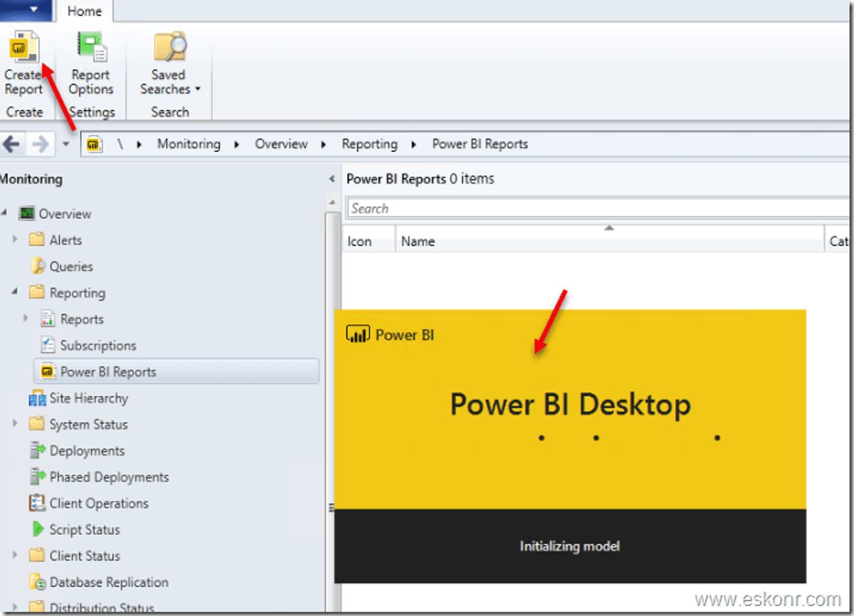Click the Client Operations tree label
854x616 pixels.
[99, 503]
